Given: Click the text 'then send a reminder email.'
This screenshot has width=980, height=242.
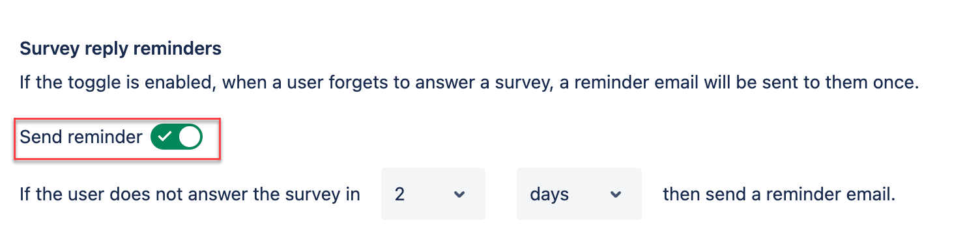Looking at the screenshot, I should (779, 194).
